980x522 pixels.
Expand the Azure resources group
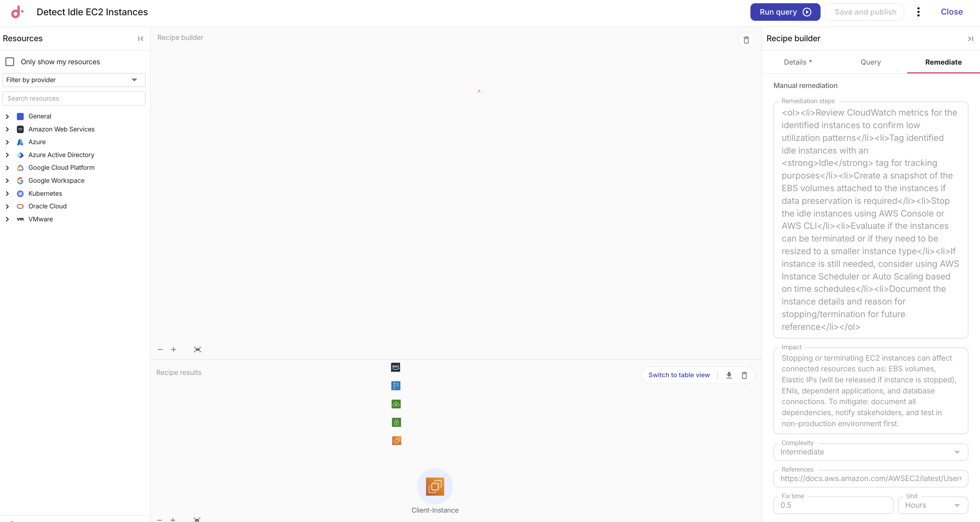(7, 142)
